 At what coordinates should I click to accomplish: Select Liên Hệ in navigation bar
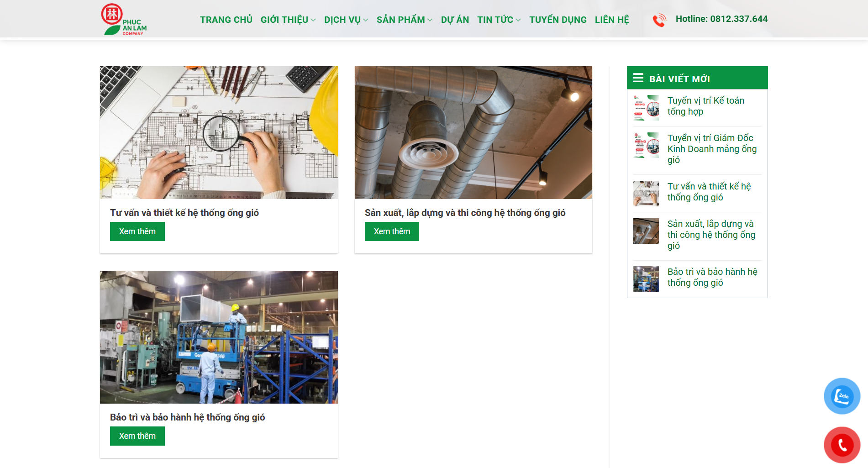611,20
